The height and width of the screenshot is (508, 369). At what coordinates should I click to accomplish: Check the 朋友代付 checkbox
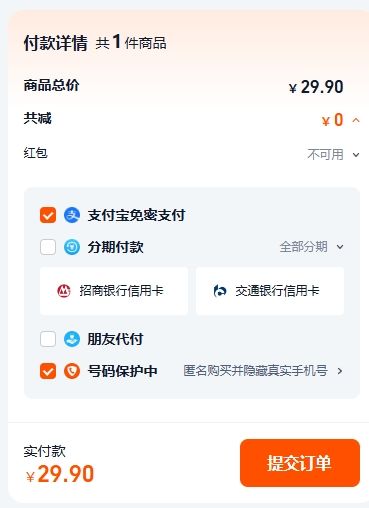tap(48, 339)
